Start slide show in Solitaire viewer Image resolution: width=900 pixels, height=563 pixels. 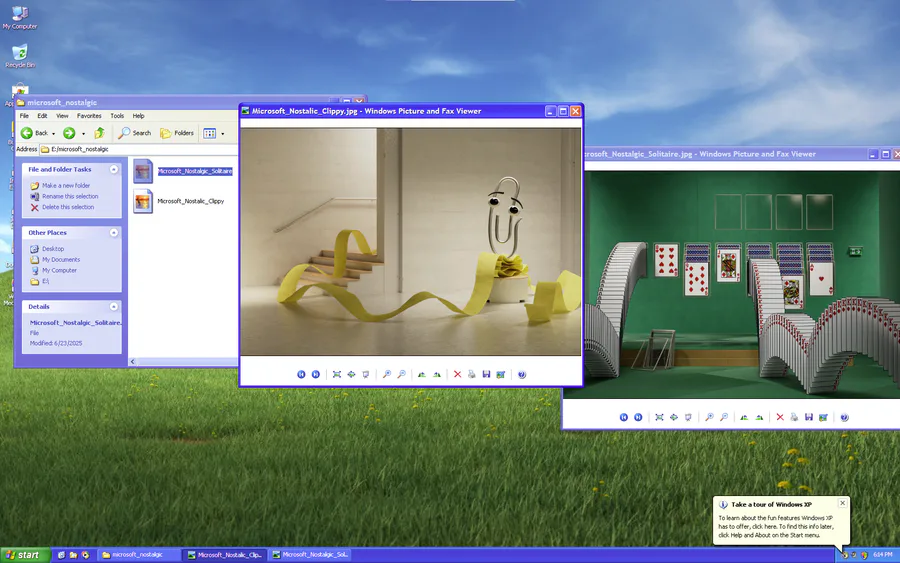click(688, 417)
